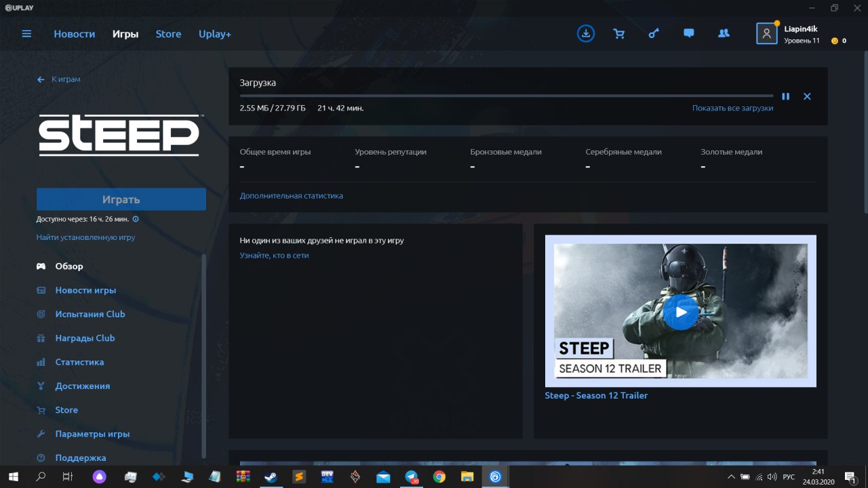Click Показать все загрузки link
The height and width of the screenshot is (488, 868).
coord(732,108)
